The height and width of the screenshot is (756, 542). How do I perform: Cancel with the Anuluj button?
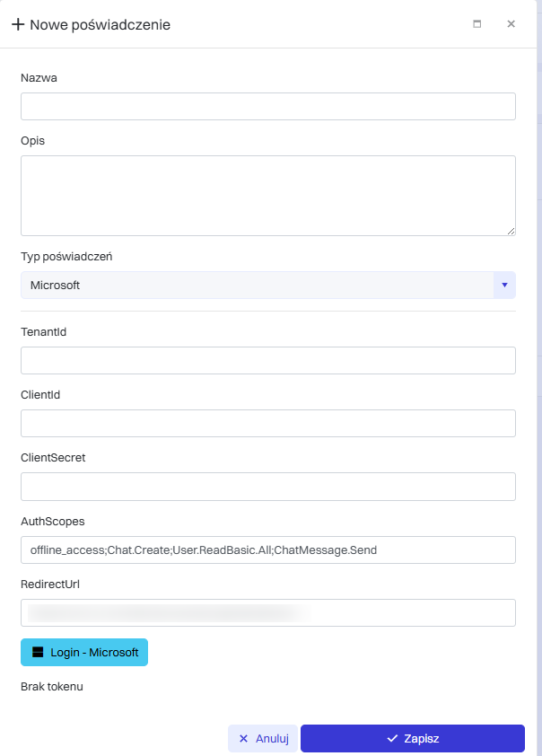263,738
